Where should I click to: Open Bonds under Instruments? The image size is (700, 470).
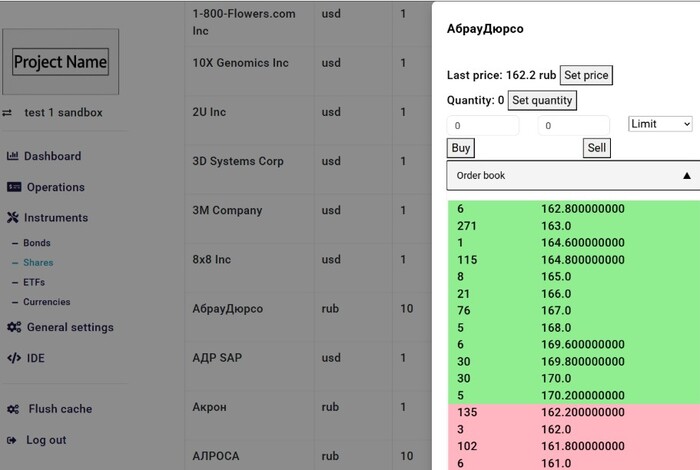click(x=37, y=243)
